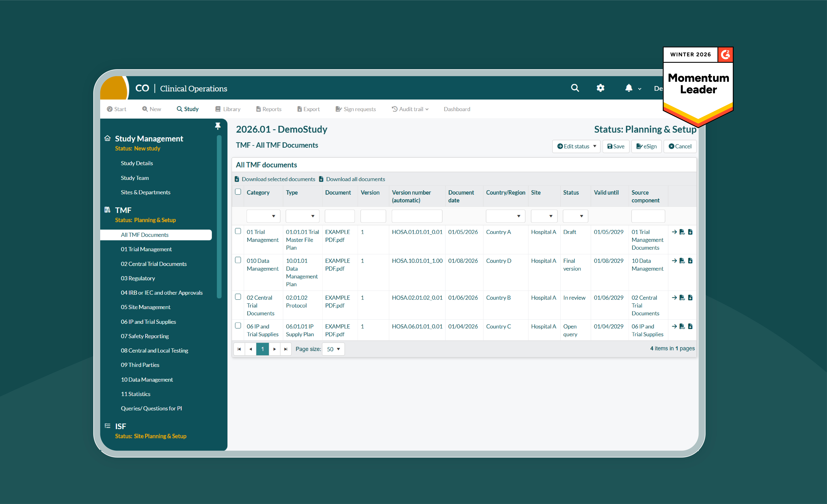
Task: Check the select-all header checkbox
Action: (238, 192)
